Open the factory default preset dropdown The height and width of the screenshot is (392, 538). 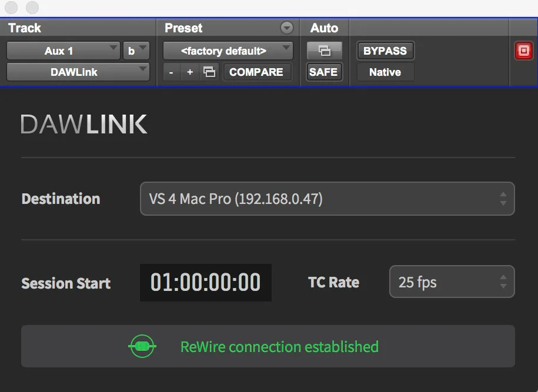[228, 51]
